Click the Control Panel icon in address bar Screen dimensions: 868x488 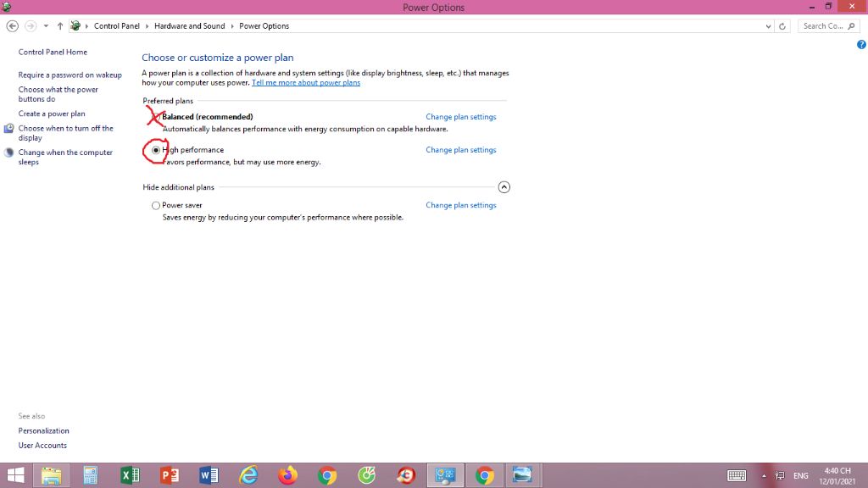pos(75,26)
